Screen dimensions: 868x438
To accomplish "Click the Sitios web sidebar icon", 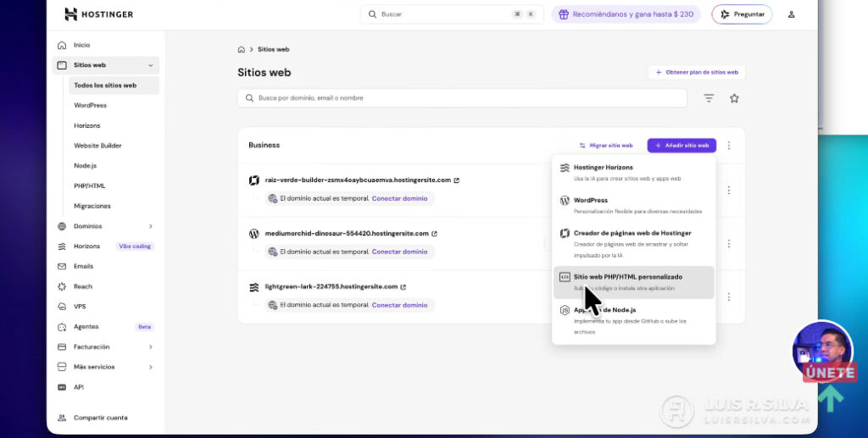I will click(x=62, y=65).
